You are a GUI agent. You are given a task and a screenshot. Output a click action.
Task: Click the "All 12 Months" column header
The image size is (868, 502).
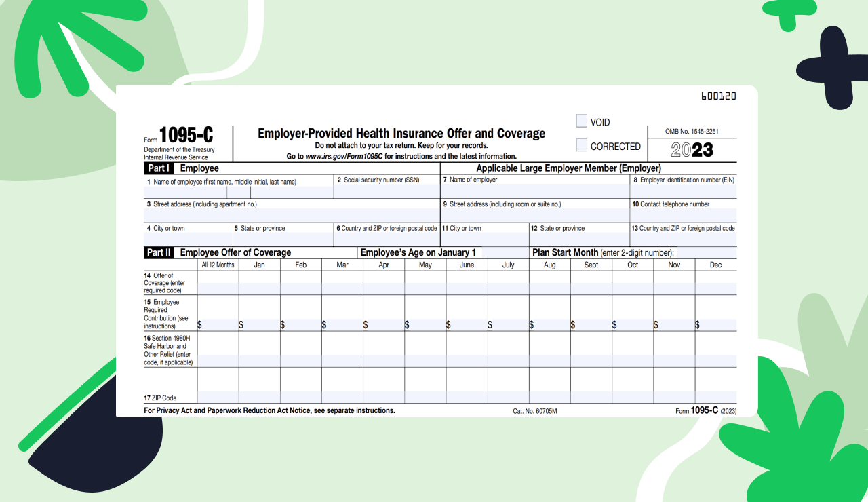[218, 265]
